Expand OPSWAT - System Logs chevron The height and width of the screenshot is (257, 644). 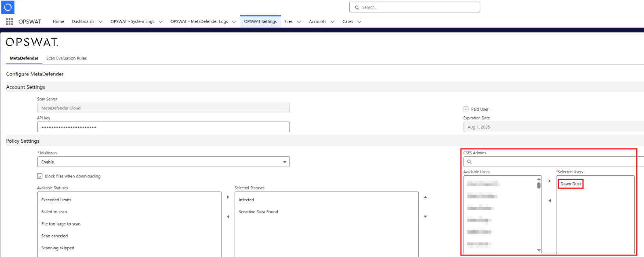(x=160, y=22)
